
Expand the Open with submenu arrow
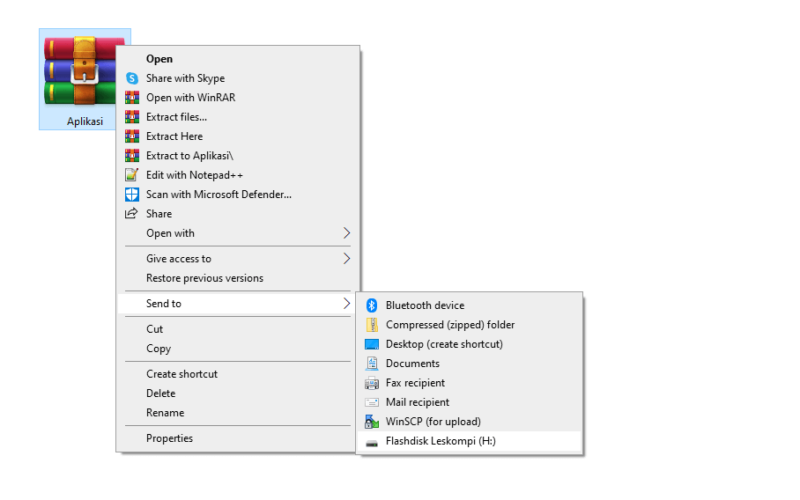coord(346,233)
